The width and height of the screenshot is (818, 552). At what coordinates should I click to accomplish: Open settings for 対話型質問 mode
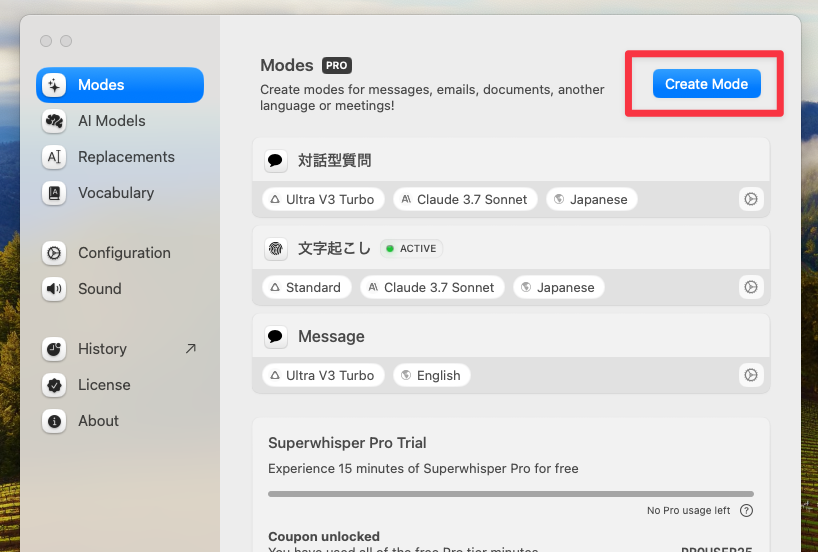(x=751, y=199)
